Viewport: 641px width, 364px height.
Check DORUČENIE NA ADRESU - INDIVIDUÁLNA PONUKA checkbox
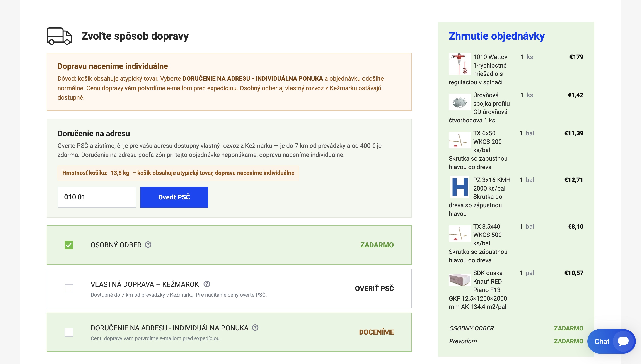69,332
